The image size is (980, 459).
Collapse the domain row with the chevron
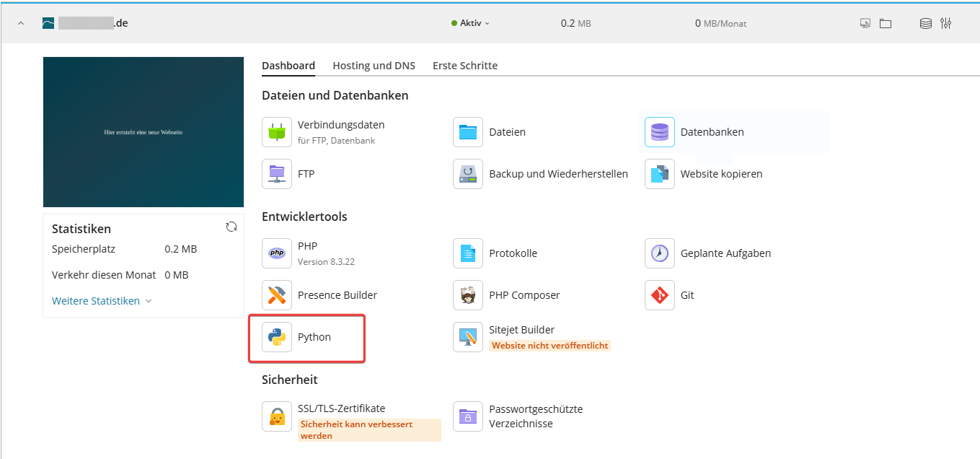pyautogui.click(x=21, y=23)
